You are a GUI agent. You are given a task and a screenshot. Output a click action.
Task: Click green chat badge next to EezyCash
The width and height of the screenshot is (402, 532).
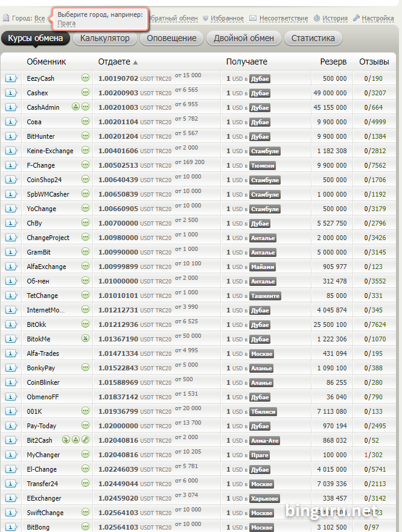[86, 78]
